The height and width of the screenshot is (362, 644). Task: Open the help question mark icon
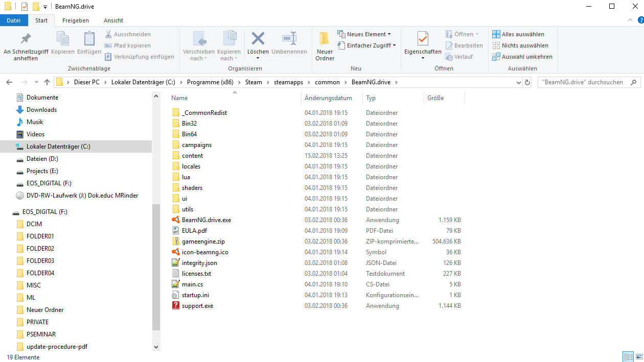[640, 20]
